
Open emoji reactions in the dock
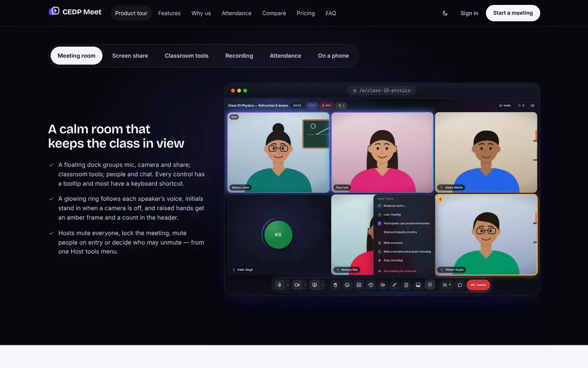(347, 285)
